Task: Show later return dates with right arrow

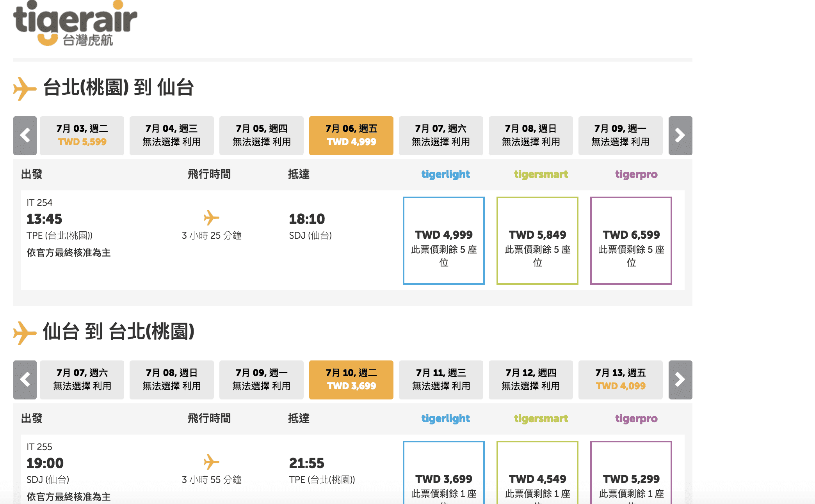Action: pos(680,380)
